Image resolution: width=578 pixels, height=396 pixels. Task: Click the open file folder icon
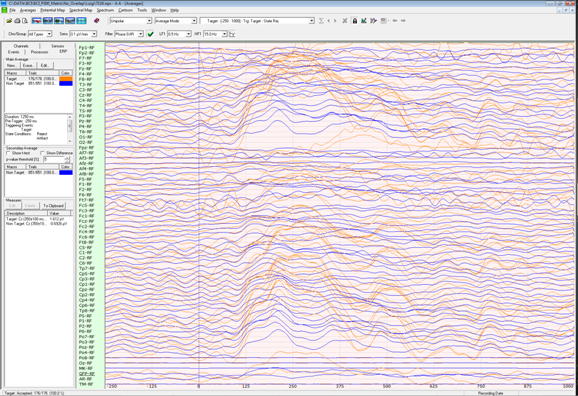pos(9,21)
